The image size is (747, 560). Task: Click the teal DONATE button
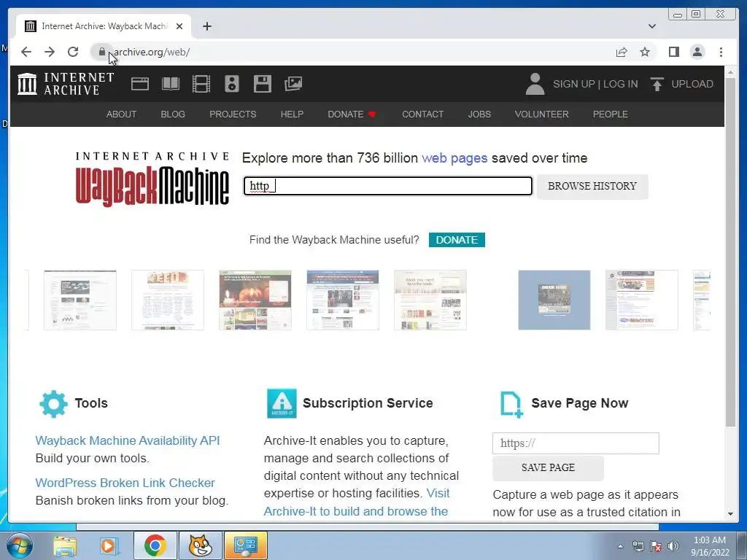(x=457, y=240)
